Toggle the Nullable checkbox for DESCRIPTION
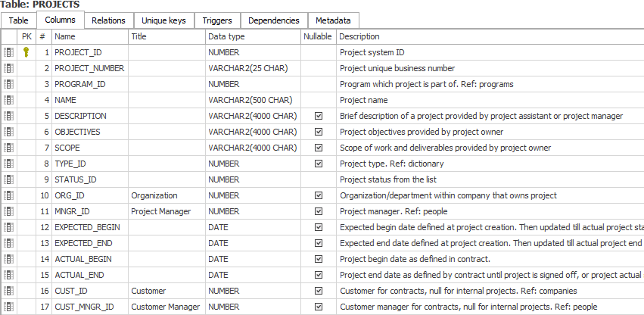Viewport: 644px width, 315px height. [319, 116]
